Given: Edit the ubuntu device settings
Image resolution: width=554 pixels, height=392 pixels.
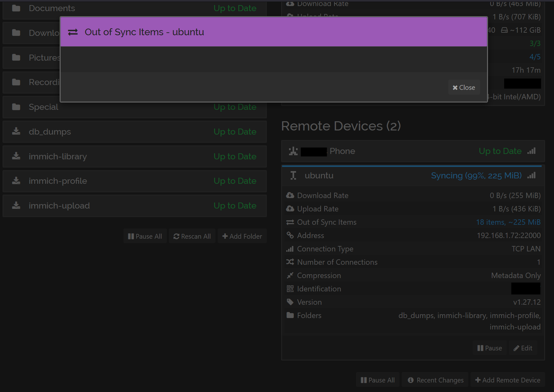Looking at the screenshot, I should [523, 348].
